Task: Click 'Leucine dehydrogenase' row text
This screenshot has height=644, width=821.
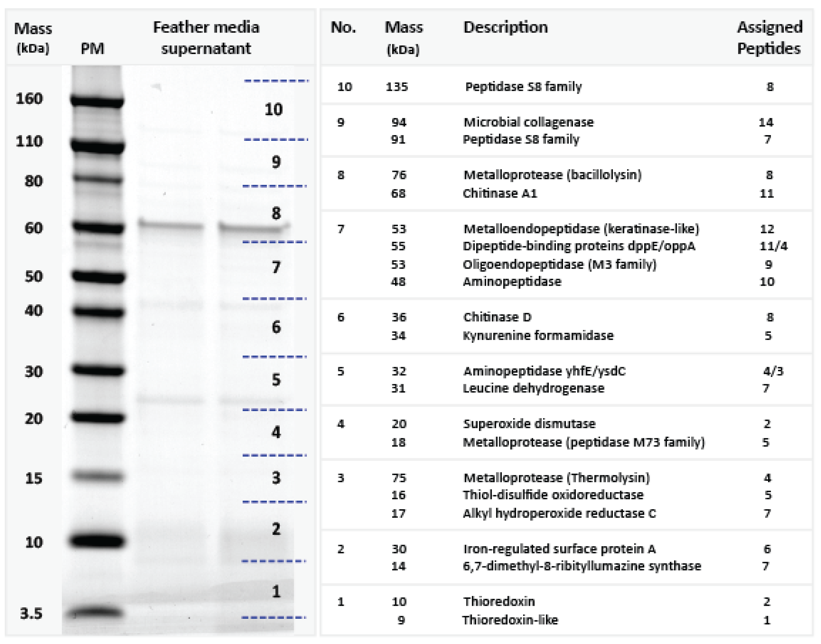Action: [533, 388]
